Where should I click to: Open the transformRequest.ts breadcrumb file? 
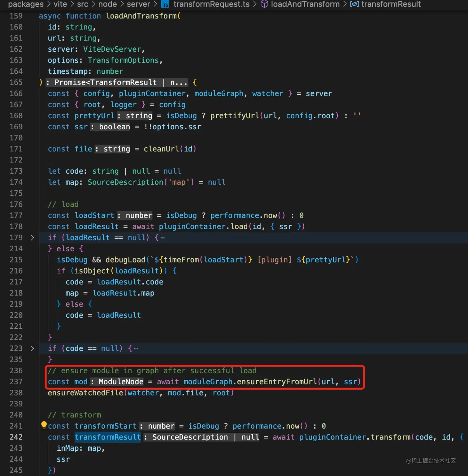point(211,4)
